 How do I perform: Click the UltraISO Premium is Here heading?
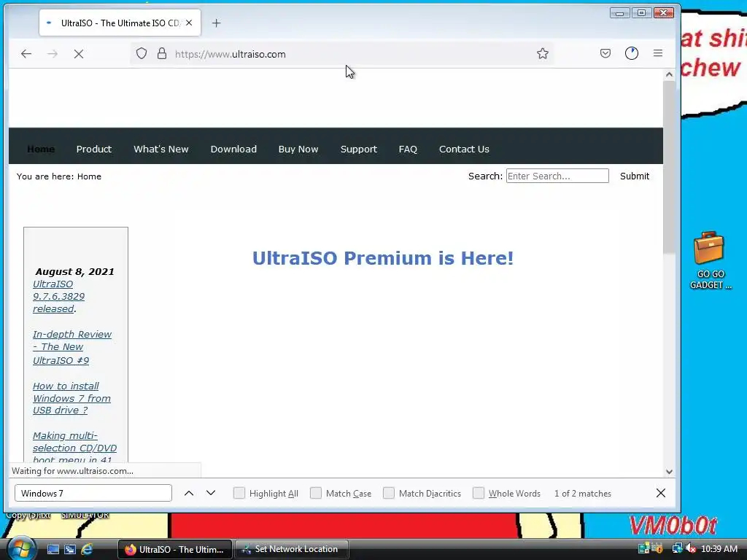pos(382,258)
